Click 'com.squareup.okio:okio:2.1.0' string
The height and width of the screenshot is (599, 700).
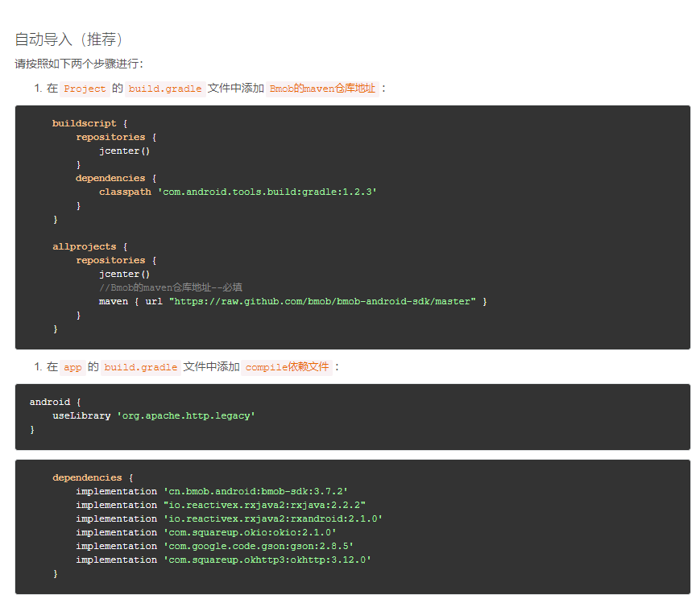(250, 532)
